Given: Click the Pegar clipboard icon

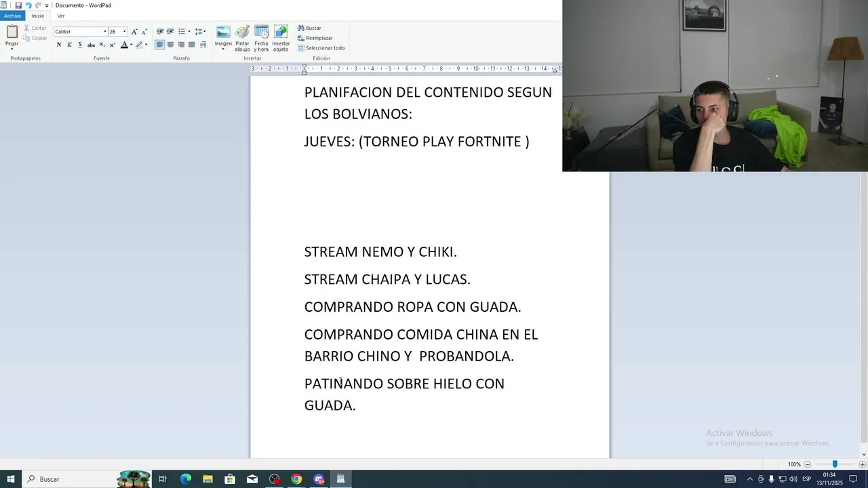Looking at the screenshot, I should pos(12,31).
